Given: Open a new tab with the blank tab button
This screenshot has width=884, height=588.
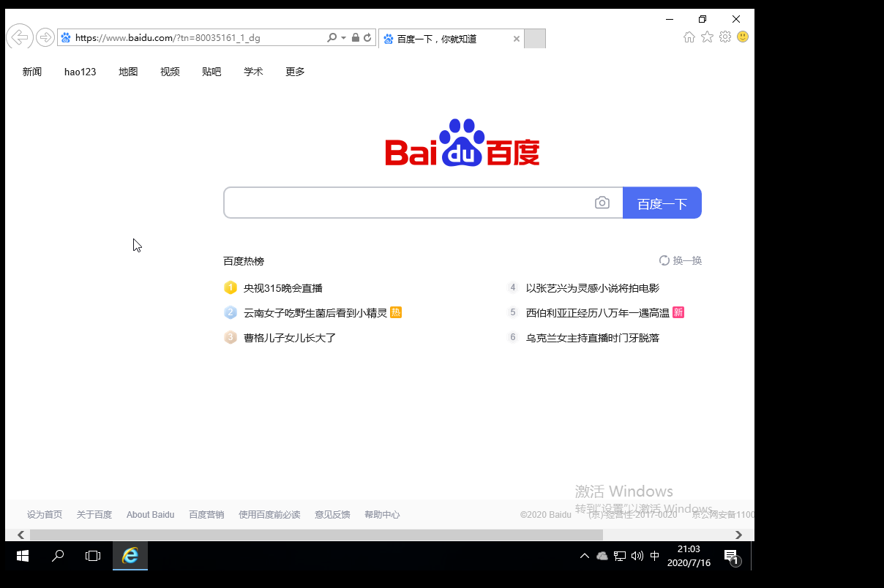Looking at the screenshot, I should (x=535, y=39).
